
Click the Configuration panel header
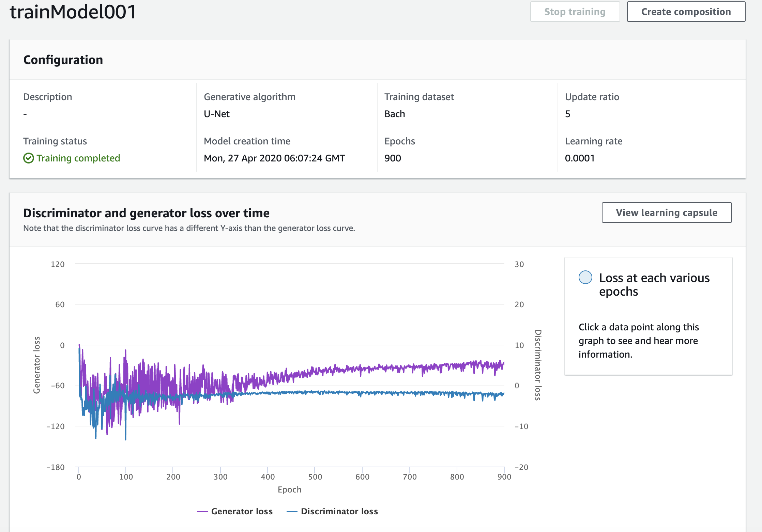63,60
